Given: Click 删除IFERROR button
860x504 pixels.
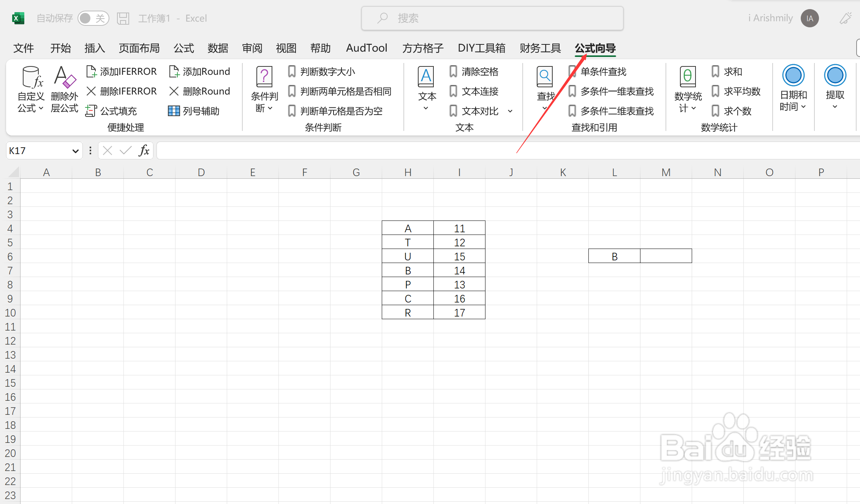Looking at the screenshot, I should pos(122,91).
